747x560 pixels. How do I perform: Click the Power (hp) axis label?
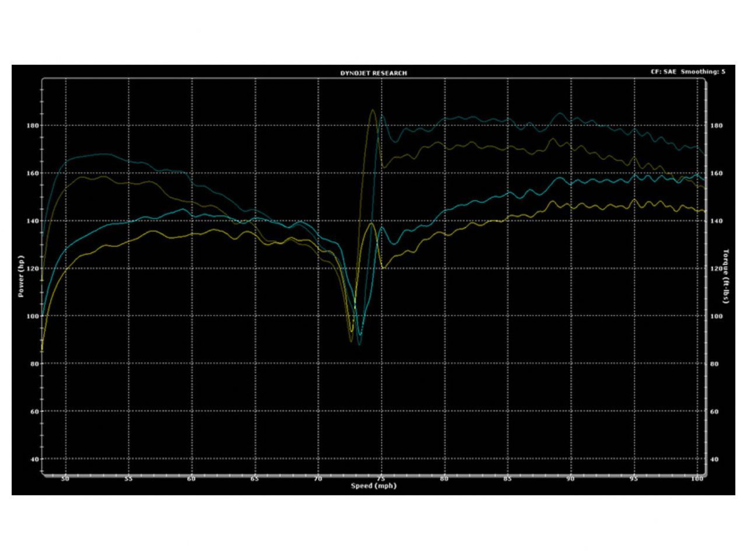[21, 276]
